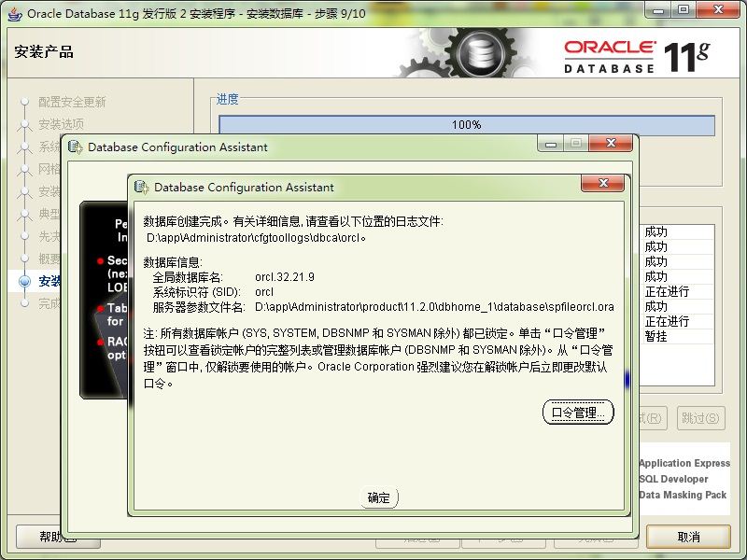Viewport: 747px width, 560px height.
Task: Click the 进度 group label
Action: click(227, 99)
